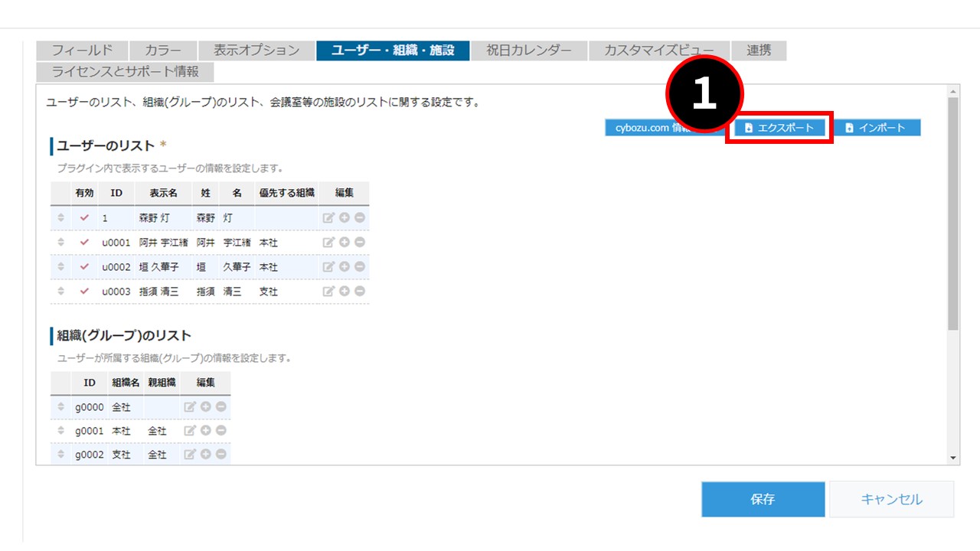The height and width of the screenshot is (551, 980).
Task: Edit the g0000 全社 organization row
Action: pyautogui.click(x=190, y=407)
